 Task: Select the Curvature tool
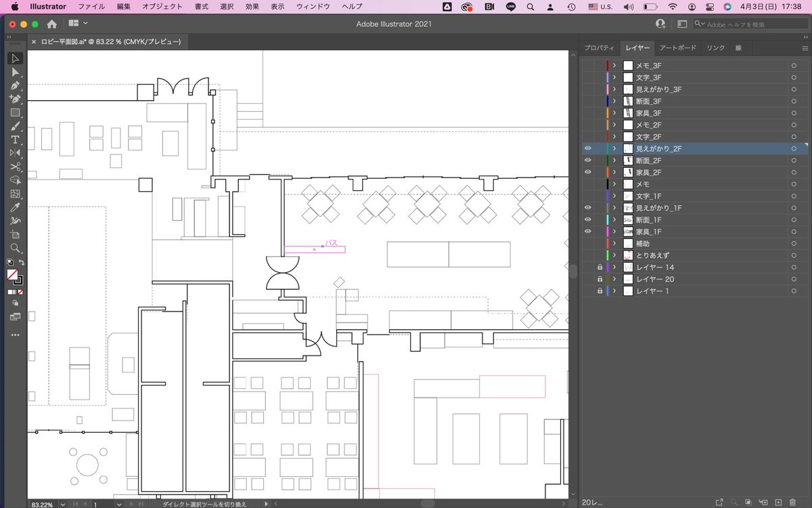(15, 99)
